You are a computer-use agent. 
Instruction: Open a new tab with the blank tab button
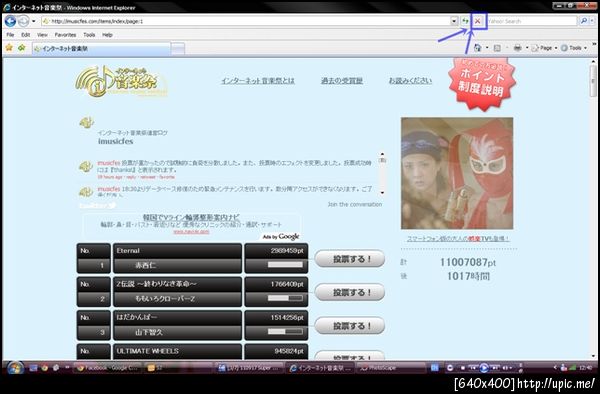tap(178, 49)
